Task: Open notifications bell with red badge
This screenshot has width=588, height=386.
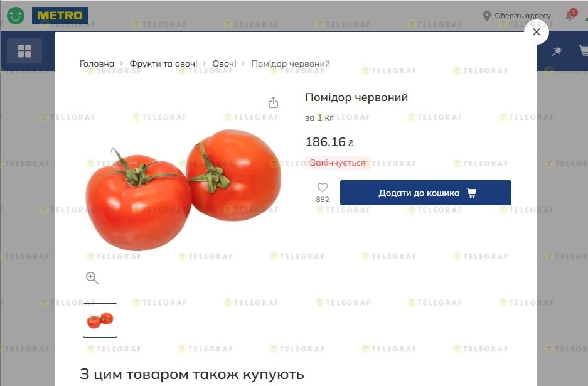Action: [570, 15]
